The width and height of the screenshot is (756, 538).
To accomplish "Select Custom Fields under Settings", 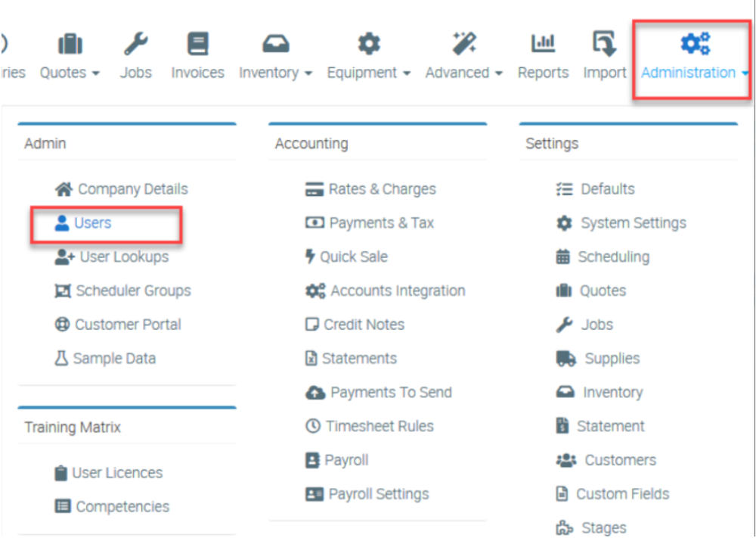I will [622, 494].
